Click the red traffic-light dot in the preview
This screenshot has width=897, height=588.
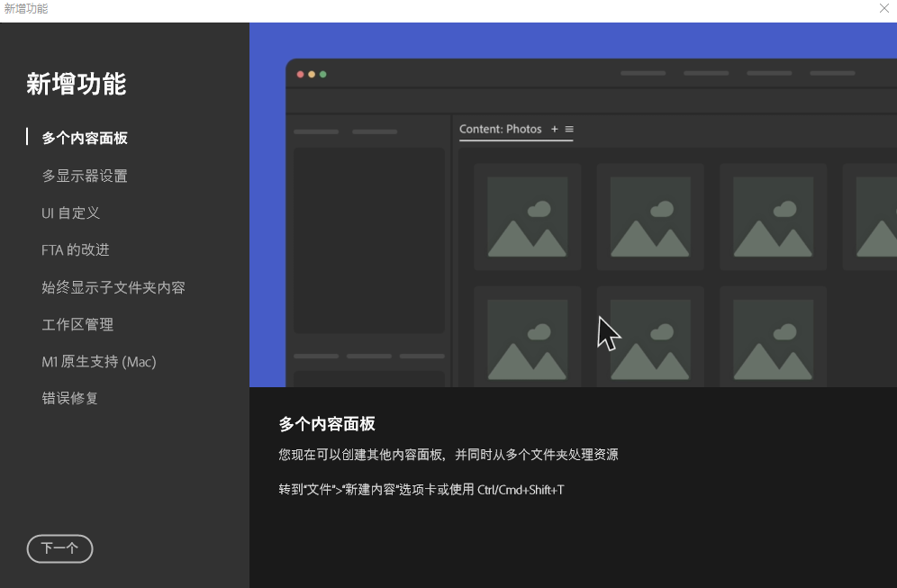299,74
